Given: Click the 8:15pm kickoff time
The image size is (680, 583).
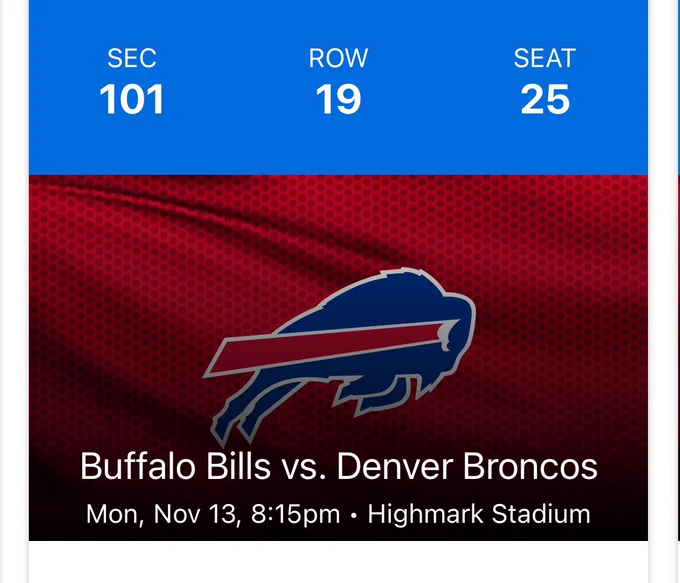Looking at the screenshot, I should [x=295, y=514].
